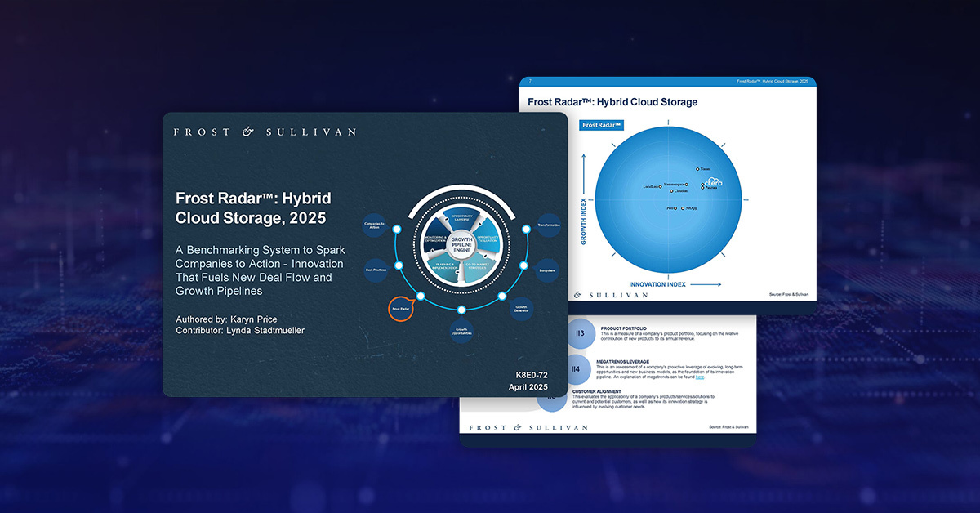This screenshot has width=980, height=513.
Task: Click the 'Growth Opportunities' bubble
Action: [x=462, y=331]
